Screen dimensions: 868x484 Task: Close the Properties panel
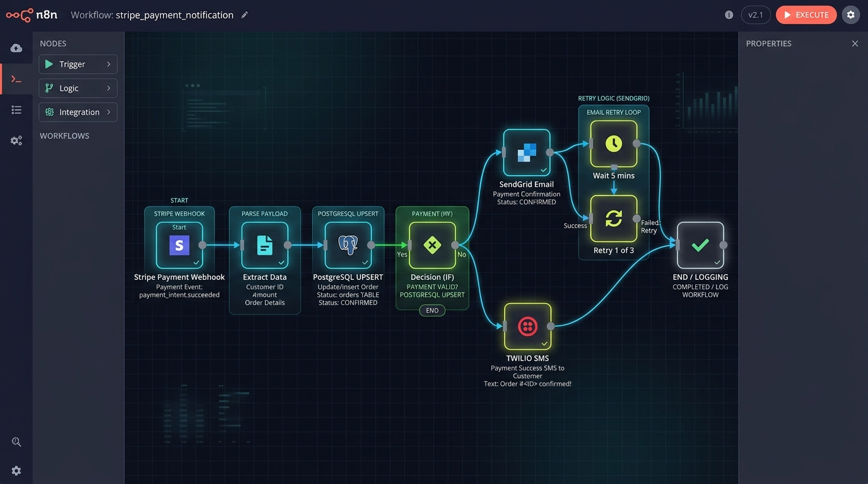point(855,43)
